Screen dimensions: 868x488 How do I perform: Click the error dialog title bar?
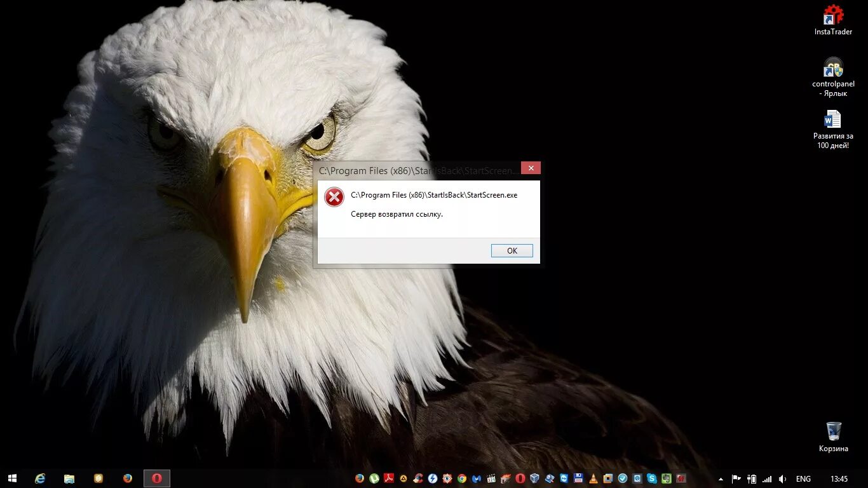(x=417, y=170)
